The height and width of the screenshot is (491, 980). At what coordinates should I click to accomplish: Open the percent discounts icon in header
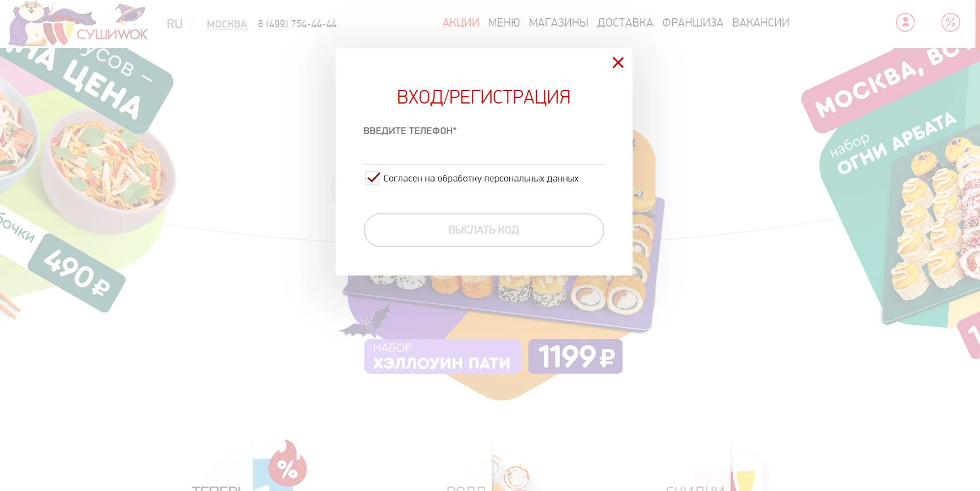(951, 23)
